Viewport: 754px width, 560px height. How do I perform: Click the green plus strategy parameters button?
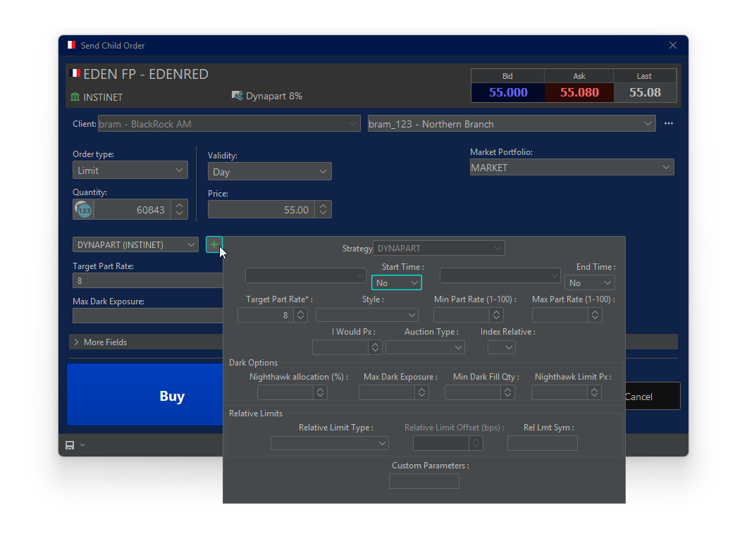(214, 244)
